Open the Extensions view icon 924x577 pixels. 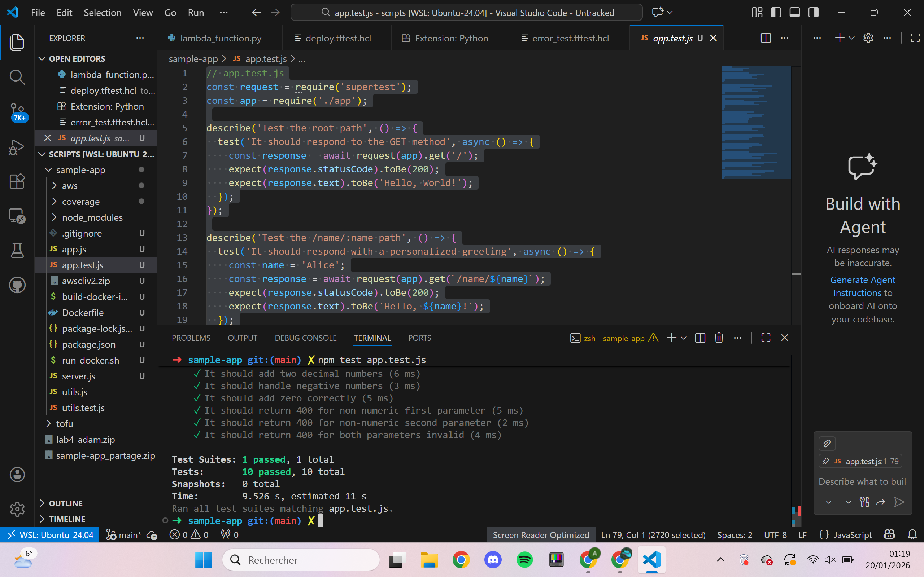coord(17,181)
